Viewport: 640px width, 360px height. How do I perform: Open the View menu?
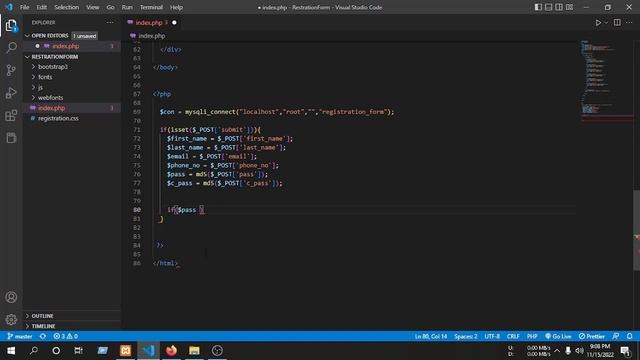[x=93, y=7]
